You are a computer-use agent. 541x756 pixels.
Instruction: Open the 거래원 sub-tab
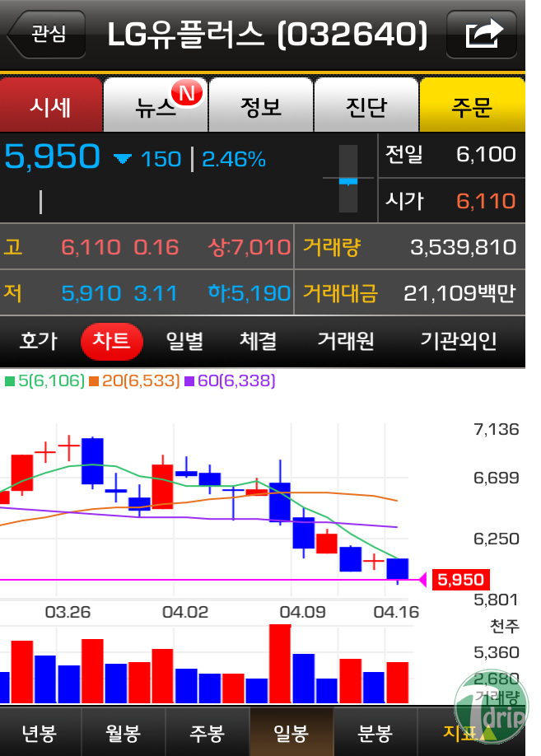coord(346,341)
